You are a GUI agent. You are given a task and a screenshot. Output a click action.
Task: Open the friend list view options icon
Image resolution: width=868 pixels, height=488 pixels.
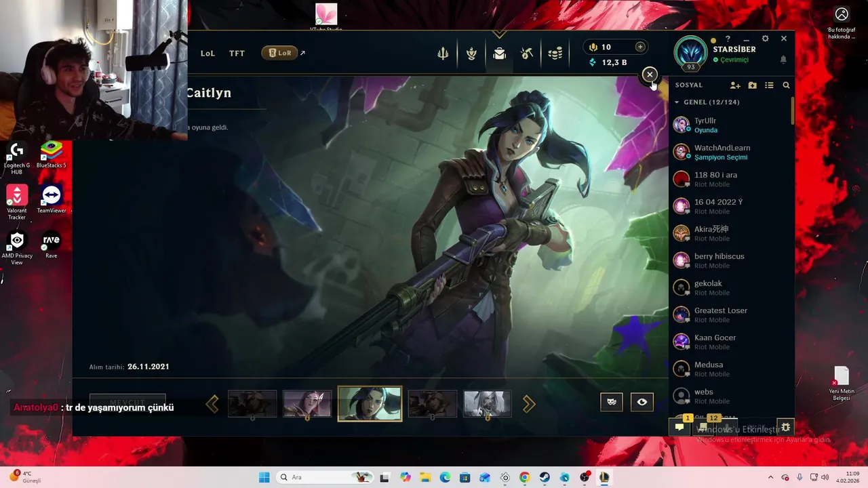(x=769, y=85)
